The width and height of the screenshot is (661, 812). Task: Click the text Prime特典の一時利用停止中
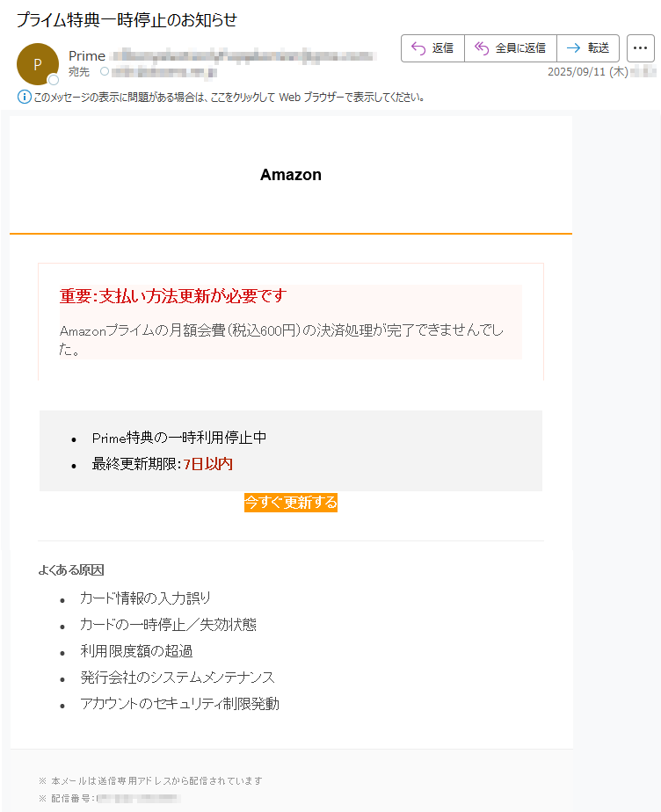coord(179,438)
